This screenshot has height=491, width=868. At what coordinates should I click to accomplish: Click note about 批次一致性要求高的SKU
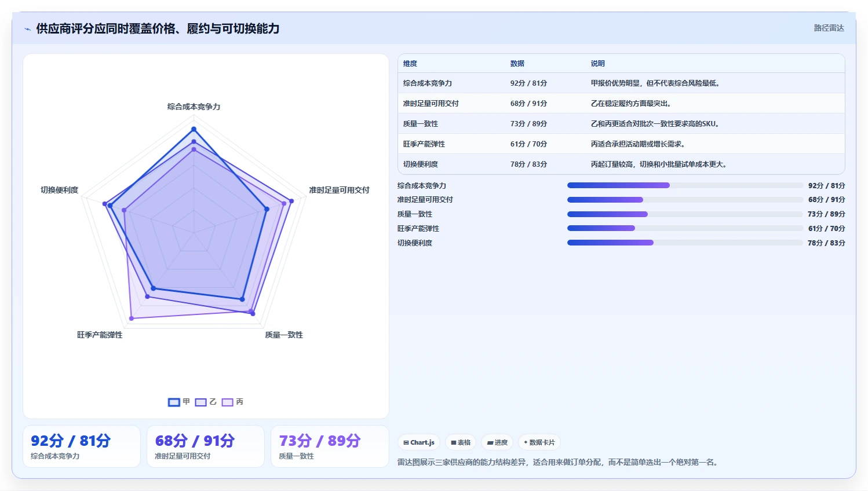pyautogui.click(x=655, y=124)
